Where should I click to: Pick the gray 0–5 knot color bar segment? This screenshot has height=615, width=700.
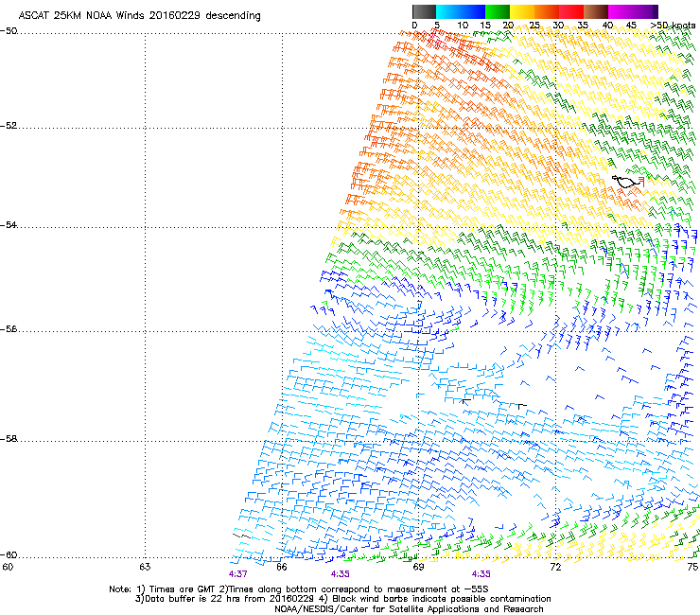(x=424, y=11)
